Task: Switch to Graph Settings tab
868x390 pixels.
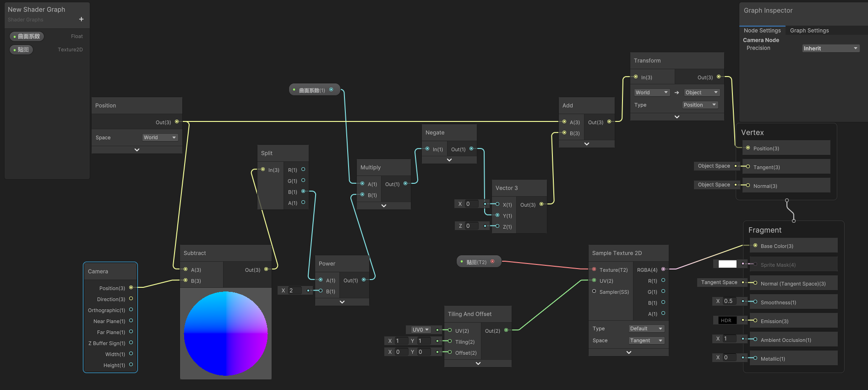Action: click(x=809, y=31)
